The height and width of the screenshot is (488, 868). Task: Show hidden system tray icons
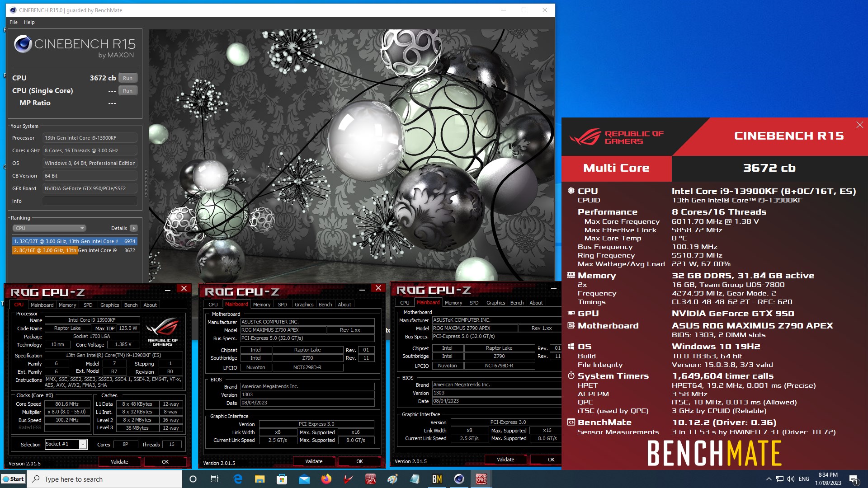[769, 479]
